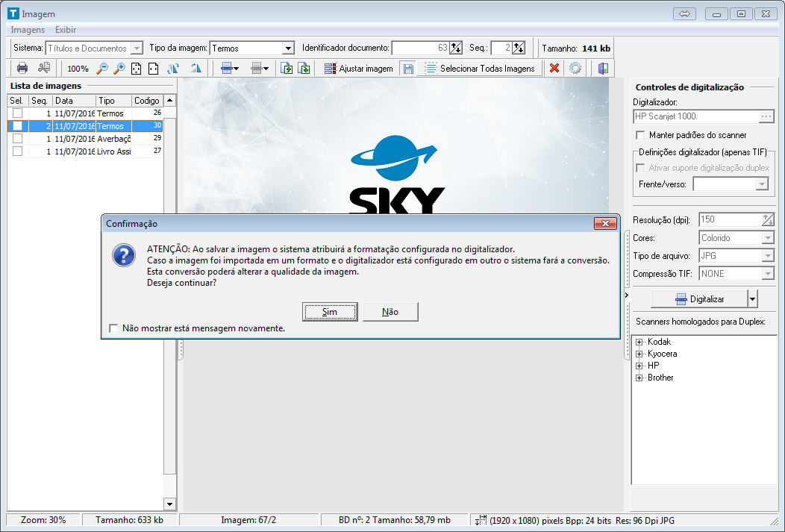The width and height of the screenshot is (785, 532).
Task: Click the Seq. number field
Action: (501, 48)
